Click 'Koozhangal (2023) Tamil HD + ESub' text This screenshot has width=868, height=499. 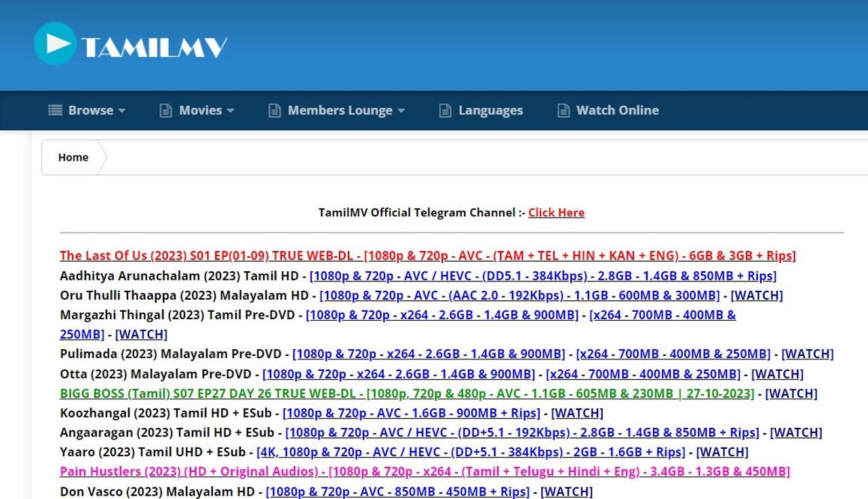(165, 413)
